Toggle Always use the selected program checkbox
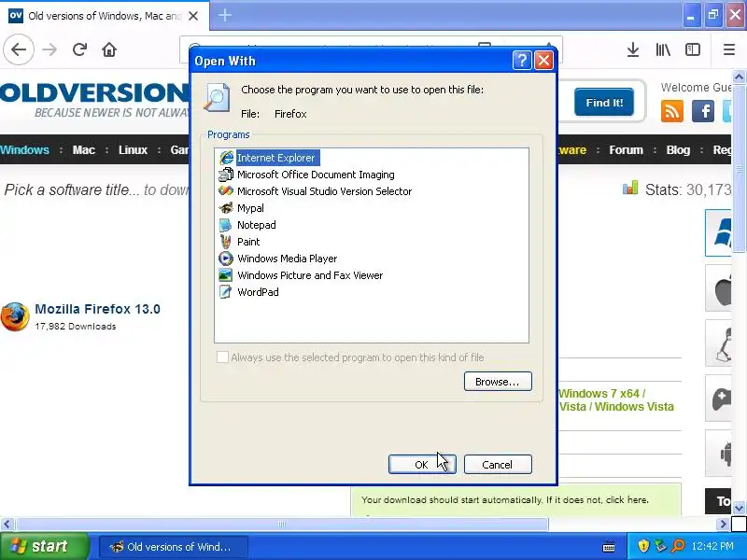Viewport: 747px width, 560px height. [x=222, y=357]
